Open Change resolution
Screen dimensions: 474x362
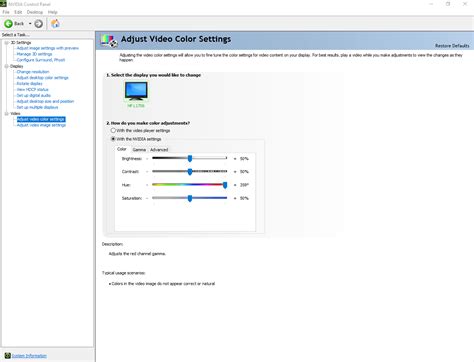33,72
